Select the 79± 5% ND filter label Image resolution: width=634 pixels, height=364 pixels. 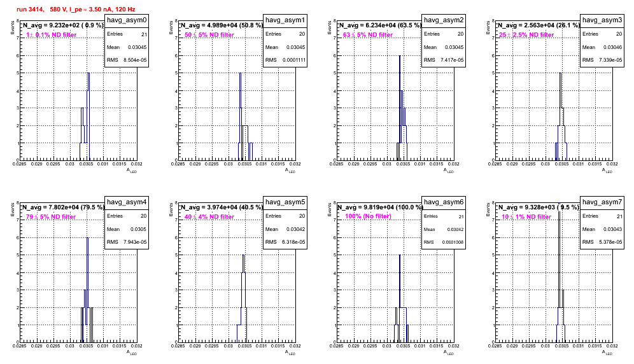(x=51, y=217)
